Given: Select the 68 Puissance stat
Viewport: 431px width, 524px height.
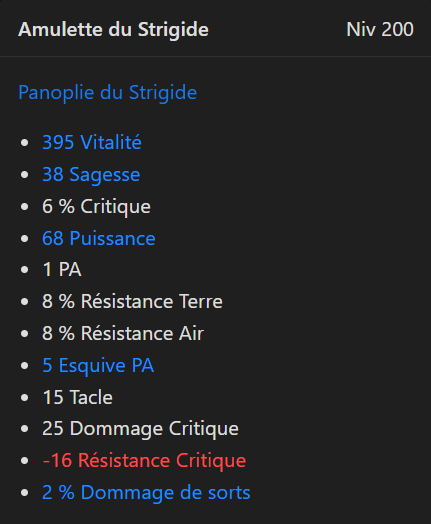Looking at the screenshot, I should coord(99,238).
